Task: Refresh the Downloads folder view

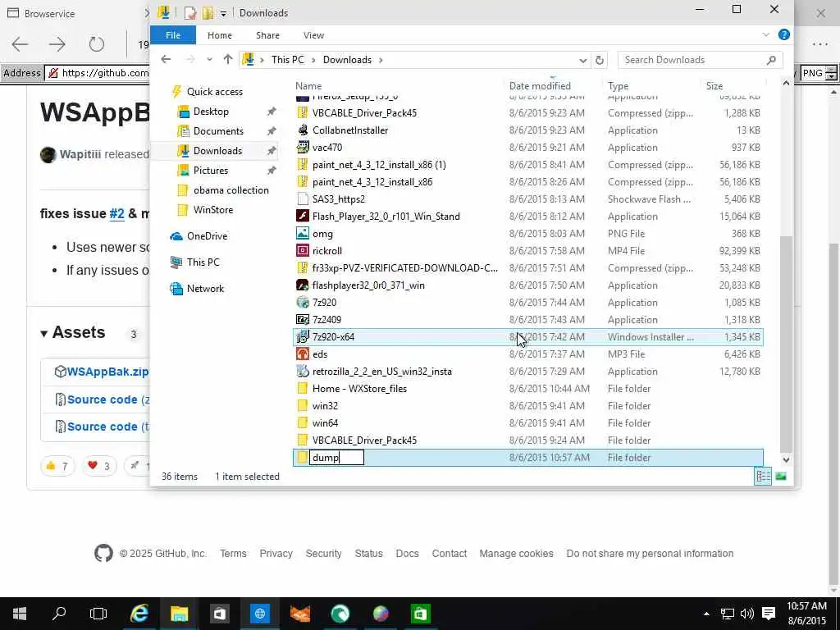Action: 600,60
